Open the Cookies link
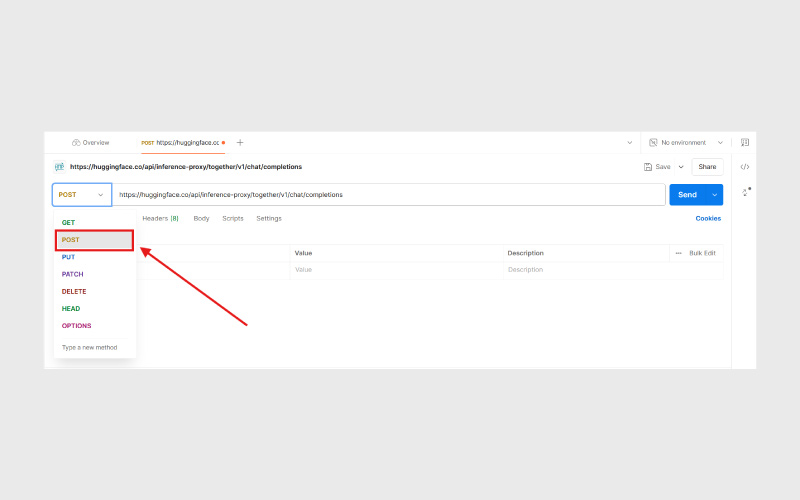Image resolution: width=800 pixels, height=500 pixels. pos(708,218)
